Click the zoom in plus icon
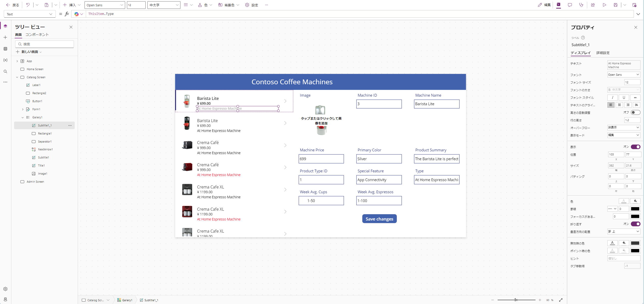644x304 pixels. (x=540, y=300)
